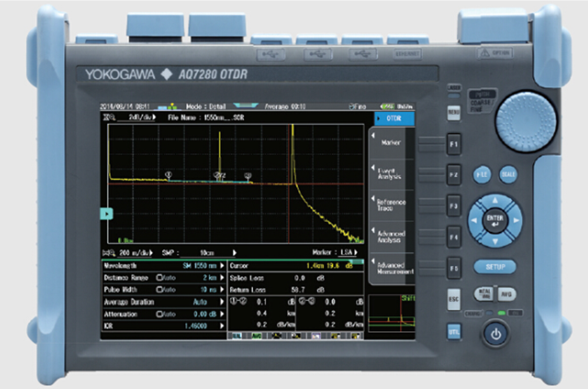This screenshot has height=389, width=588.
Task: Touch the OPTION warning label
Action: [496, 53]
